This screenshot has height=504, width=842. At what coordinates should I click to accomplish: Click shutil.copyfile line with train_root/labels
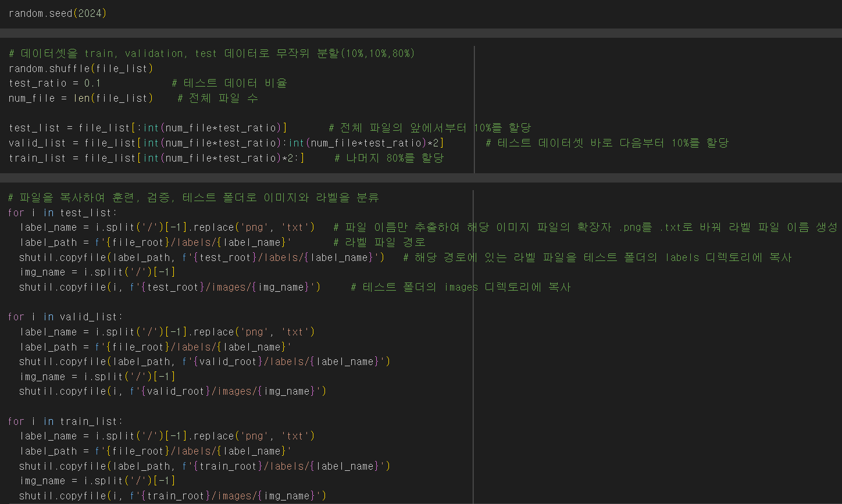[x=205, y=466]
